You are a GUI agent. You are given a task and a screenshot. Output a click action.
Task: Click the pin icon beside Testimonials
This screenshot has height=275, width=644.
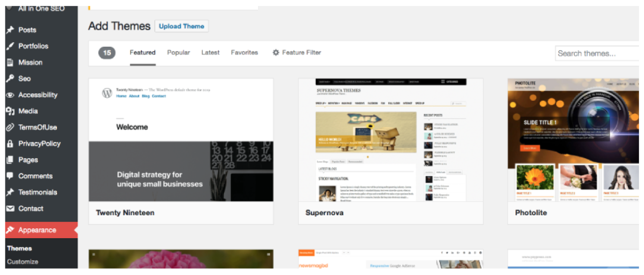10,192
